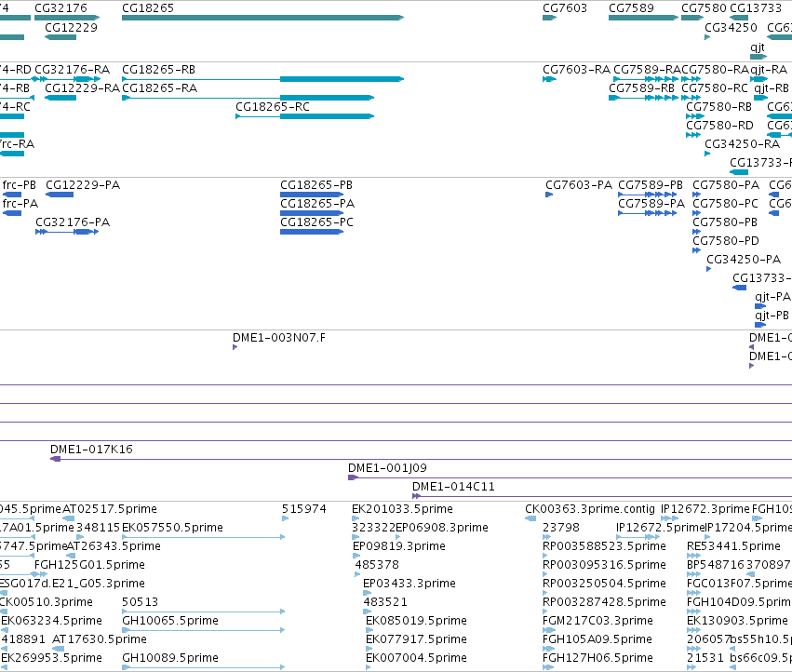Select the CG7580-RC transcript label
The width and height of the screenshot is (792, 672).
click(x=715, y=87)
